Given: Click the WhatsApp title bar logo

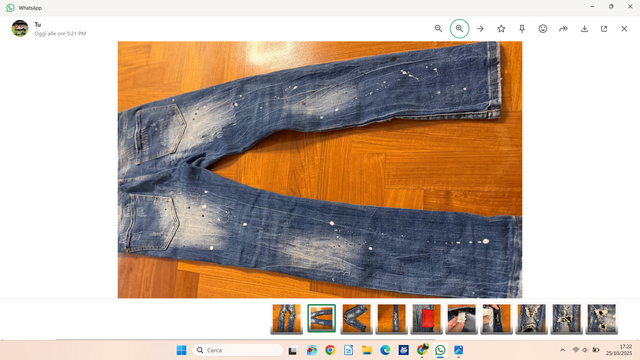Looking at the screenshot, I should tap(10, 8).
